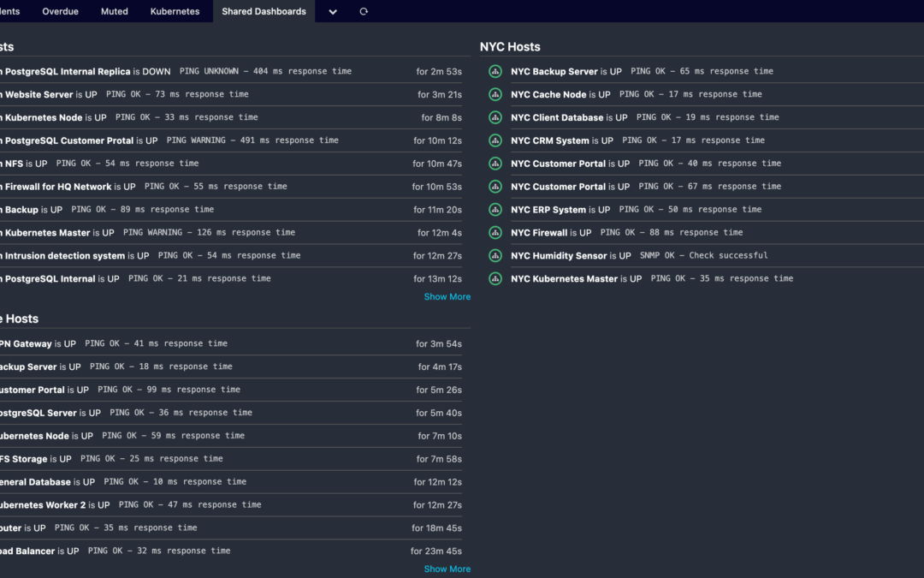This screenshot has height=578, width=924.
Task: Open NYC ERP System host
Action: pyautogui.click(x=548, y=210)
